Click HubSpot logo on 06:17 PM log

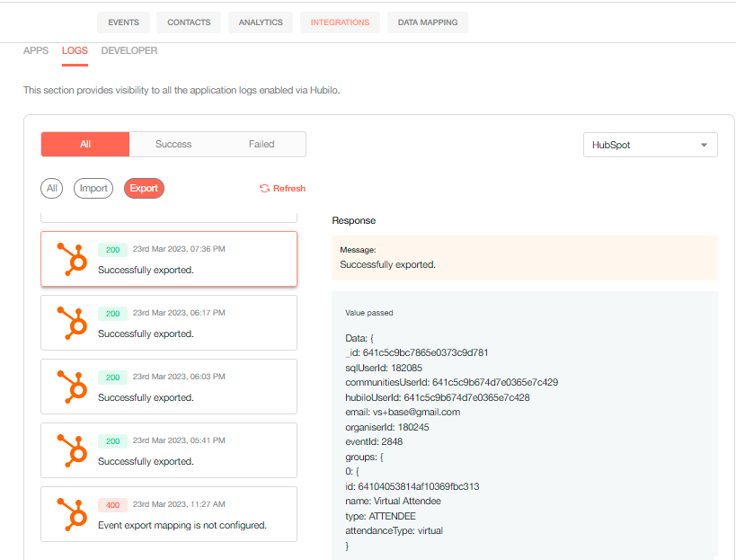72,323
